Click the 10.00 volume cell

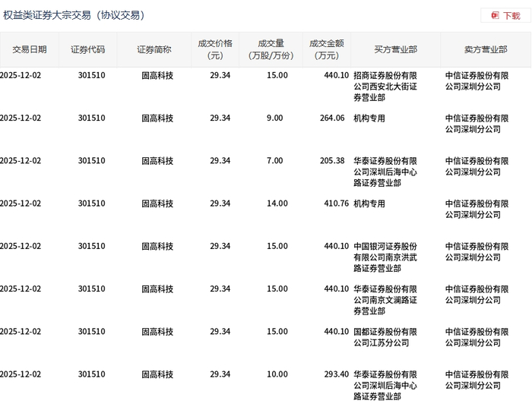277,374
